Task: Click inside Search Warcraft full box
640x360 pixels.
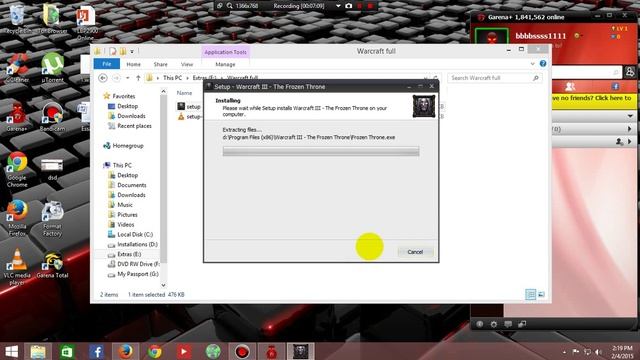Action: (495, 78)
